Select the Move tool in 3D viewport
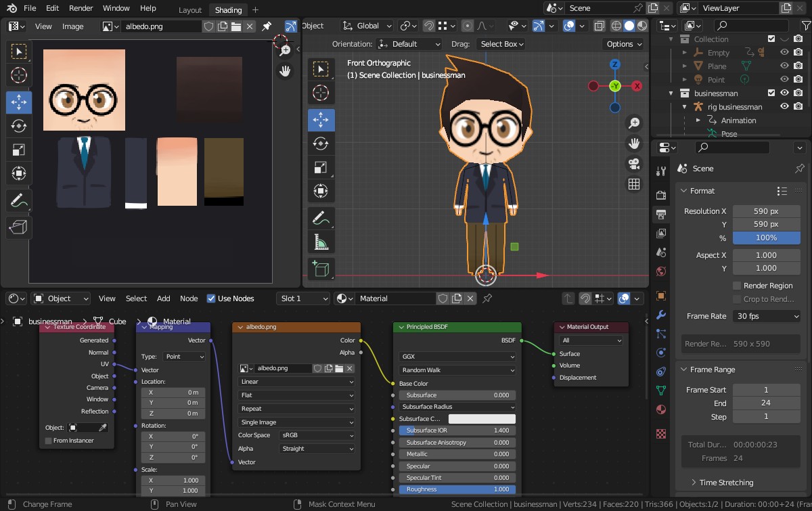The height and width of the screenshot is (511, 812). pos(321,120)
